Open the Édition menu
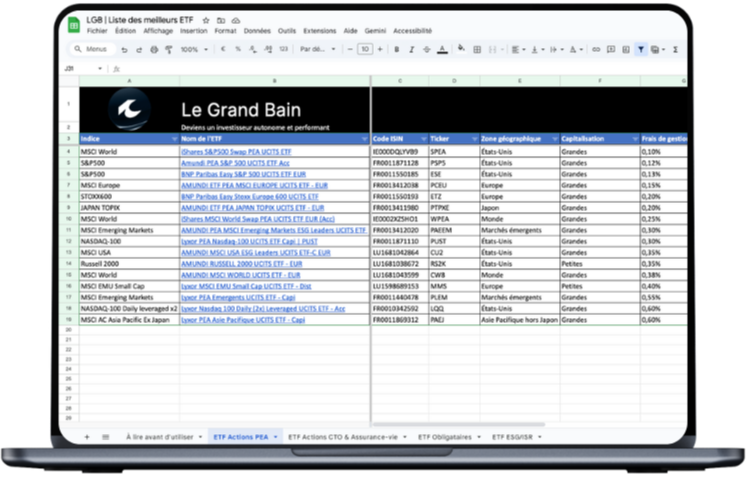The height and width of the screenshot is (477, 747). [x=125, y=31]
